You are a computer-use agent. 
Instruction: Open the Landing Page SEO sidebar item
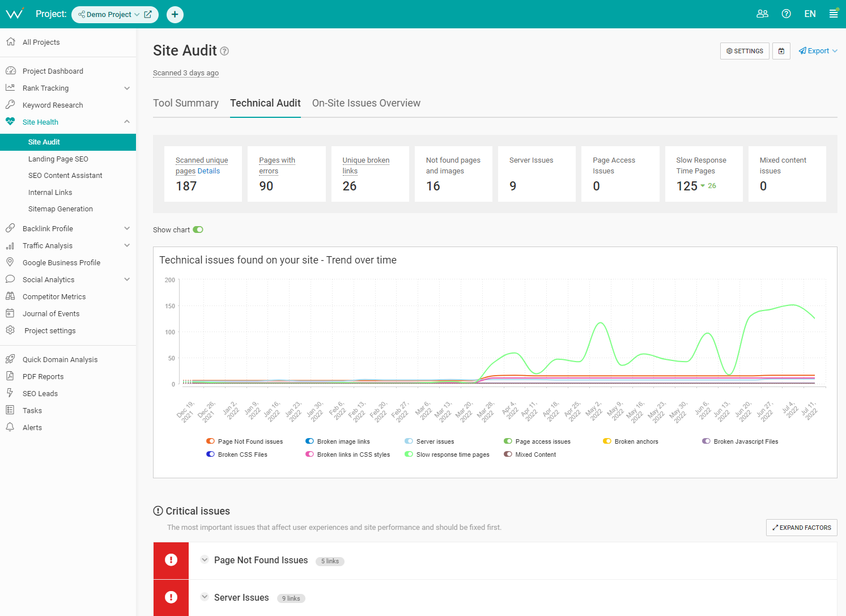(x=58, y=159)
